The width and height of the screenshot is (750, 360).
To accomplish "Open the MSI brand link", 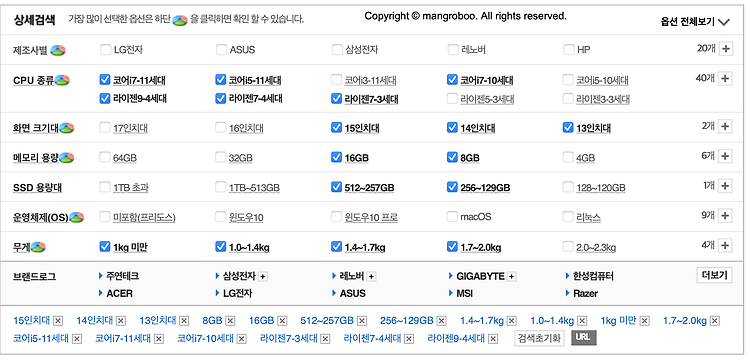I will coord(465,294).
